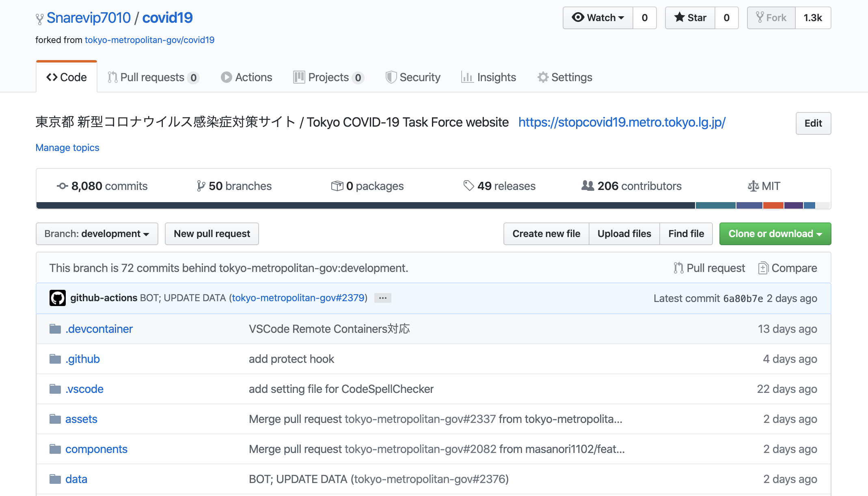Click the .devcontainer folder icon
Screen dimensions: 868x496
[55, 329]
